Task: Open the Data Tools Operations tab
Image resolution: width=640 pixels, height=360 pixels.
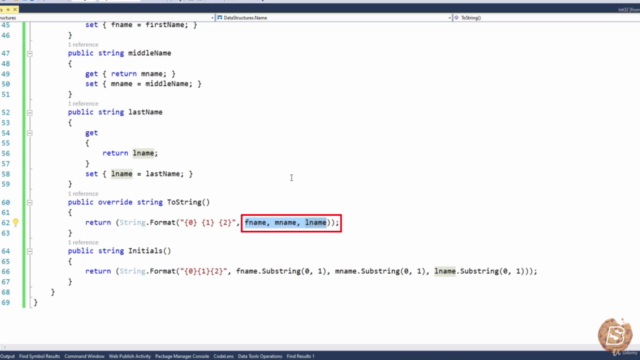Action: [260, 356]
